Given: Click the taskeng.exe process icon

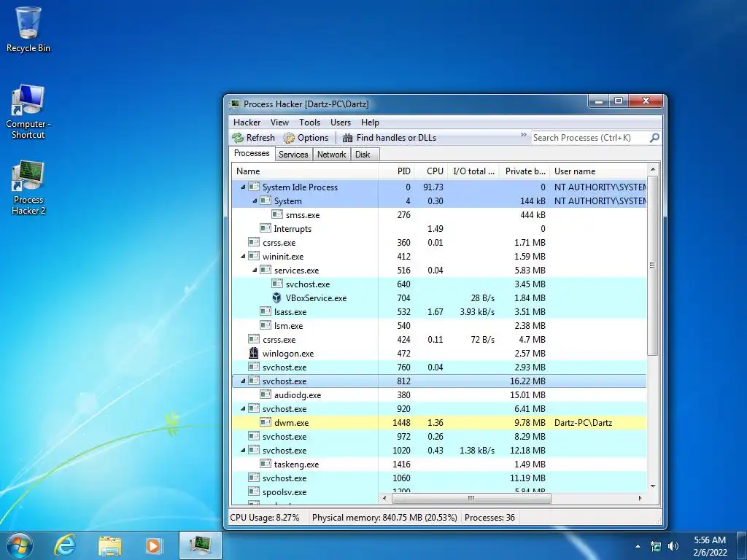Looking at the screenshot, I should pyautogui.click(x=266, y=464).
